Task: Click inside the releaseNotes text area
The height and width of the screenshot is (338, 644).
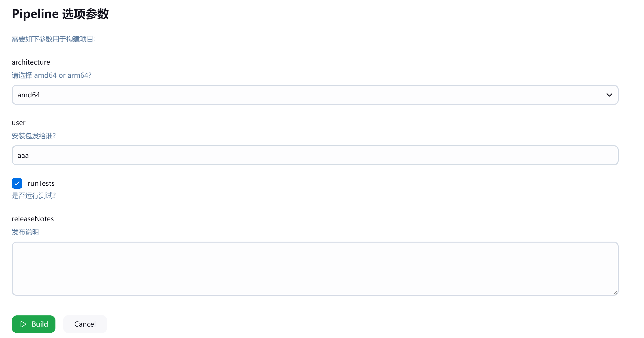Action: 315,269
